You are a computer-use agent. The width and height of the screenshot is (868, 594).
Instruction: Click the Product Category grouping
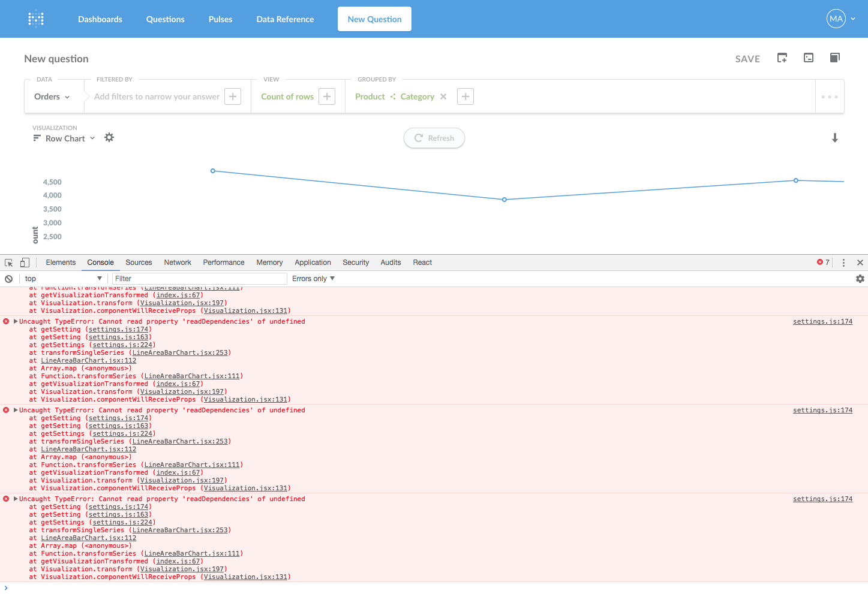395,97
